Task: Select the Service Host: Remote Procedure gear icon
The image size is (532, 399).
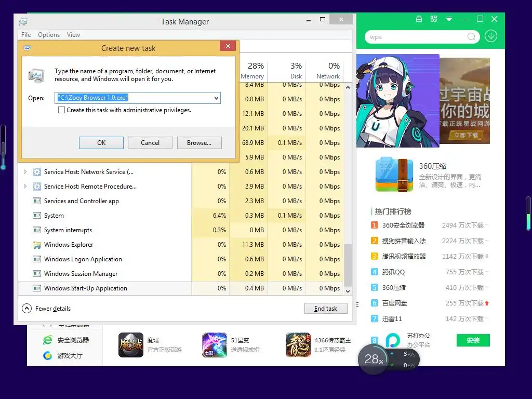Action: (37, 187)
